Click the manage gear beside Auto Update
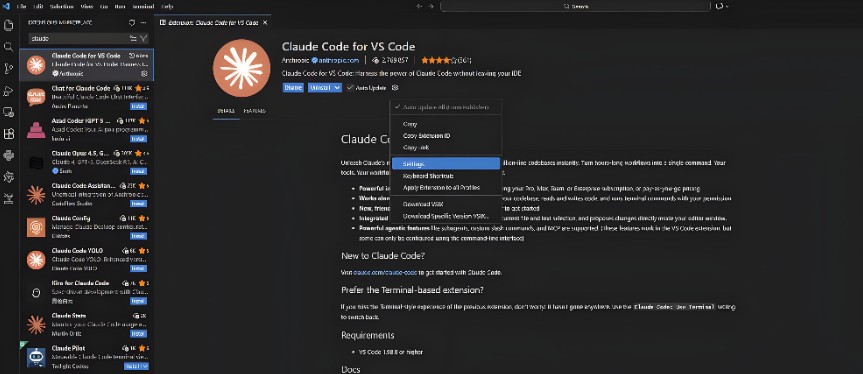This screenshot has height=374, width=863. point(395,88)
